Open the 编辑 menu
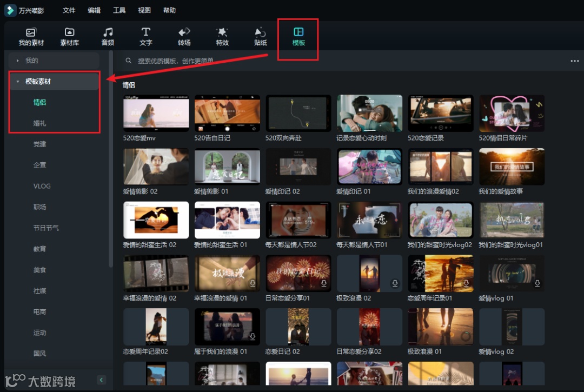584x392 pixels. pos(94,10)
